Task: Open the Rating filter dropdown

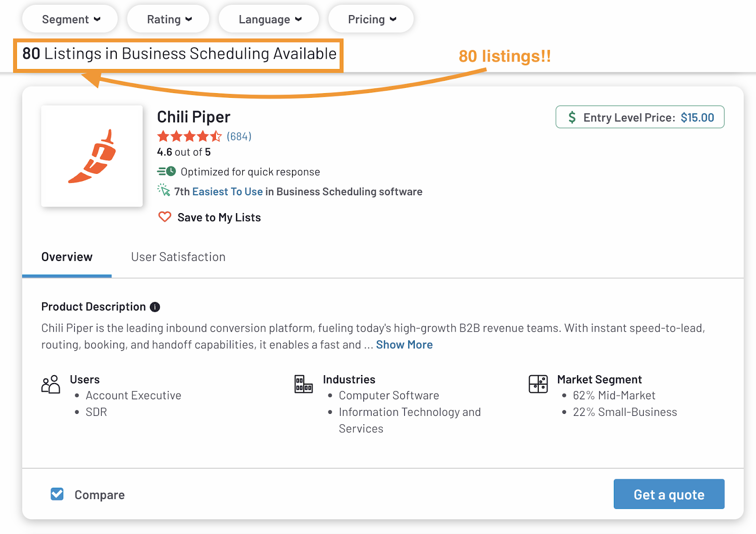Action: 169,19
